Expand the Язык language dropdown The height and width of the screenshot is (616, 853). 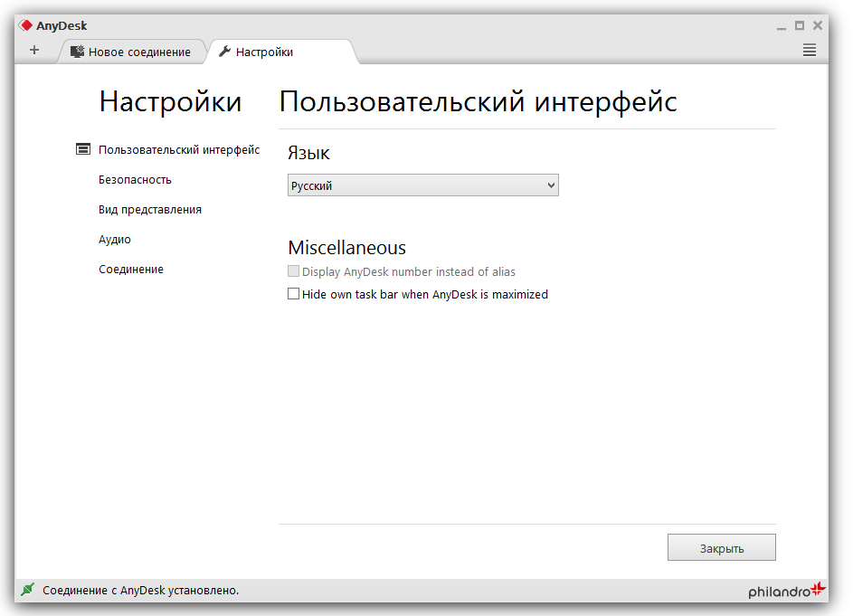coord(422,185)
